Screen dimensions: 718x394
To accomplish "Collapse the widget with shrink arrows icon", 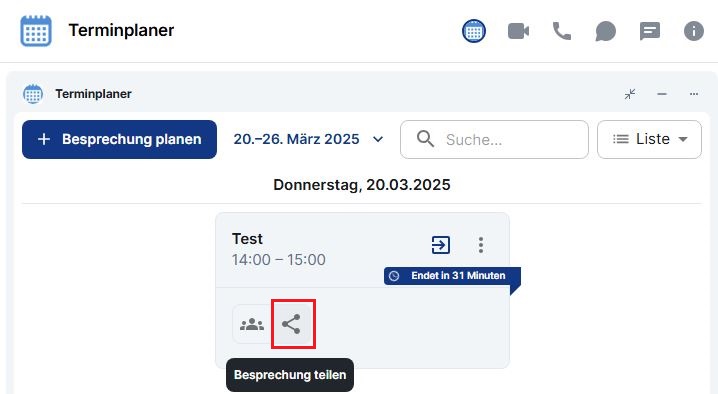I will 630,94.
